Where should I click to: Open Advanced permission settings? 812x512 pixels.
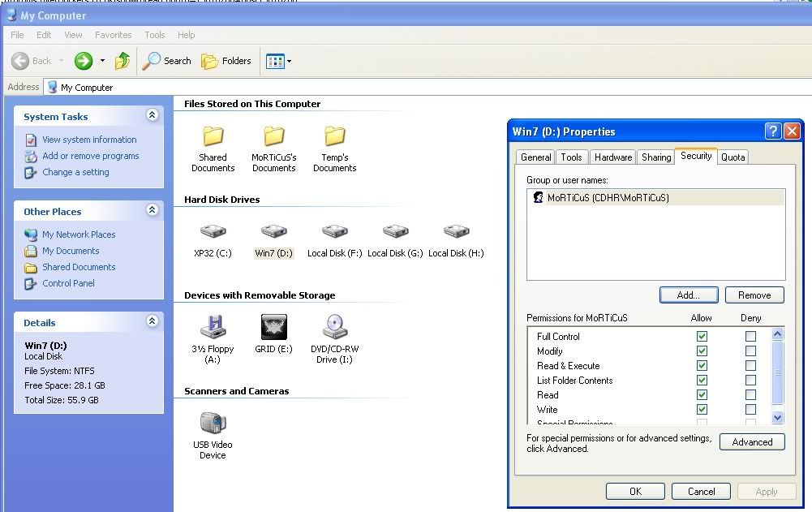click(x=752, y=442)
